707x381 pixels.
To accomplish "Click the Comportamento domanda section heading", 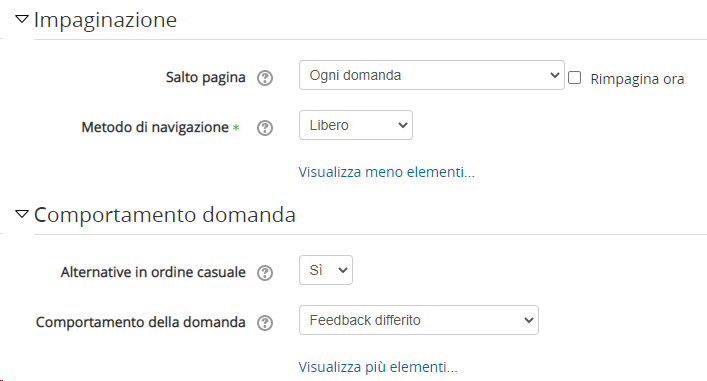I will 165,215.
